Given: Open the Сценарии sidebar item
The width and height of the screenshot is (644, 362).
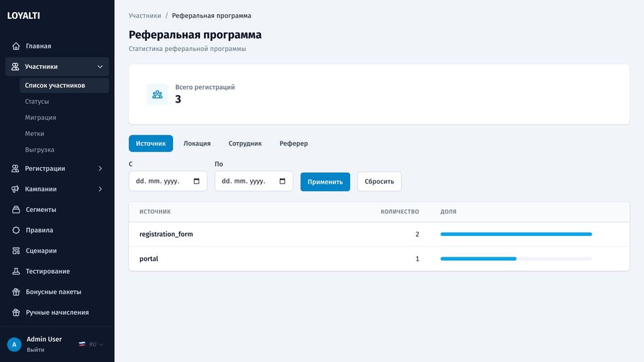Looking at the screenshot, I should coord(57,251).
